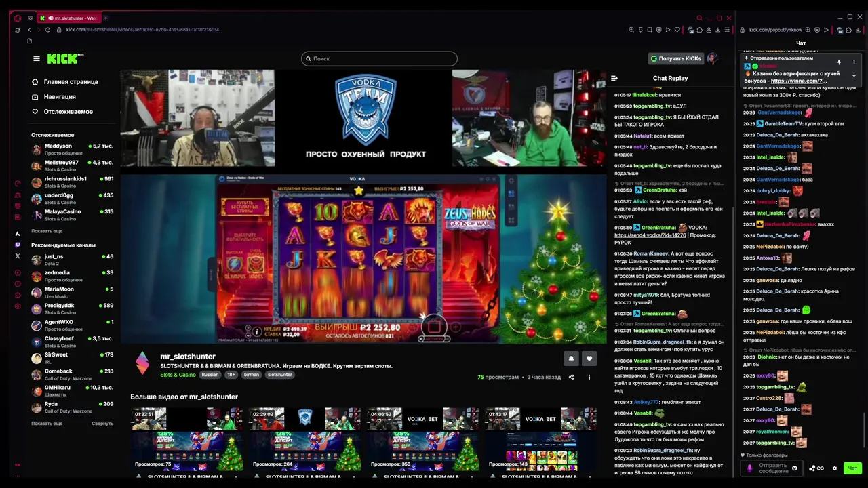
Task: Open chat settings gear in popout
Action: [x=835, y=468]
